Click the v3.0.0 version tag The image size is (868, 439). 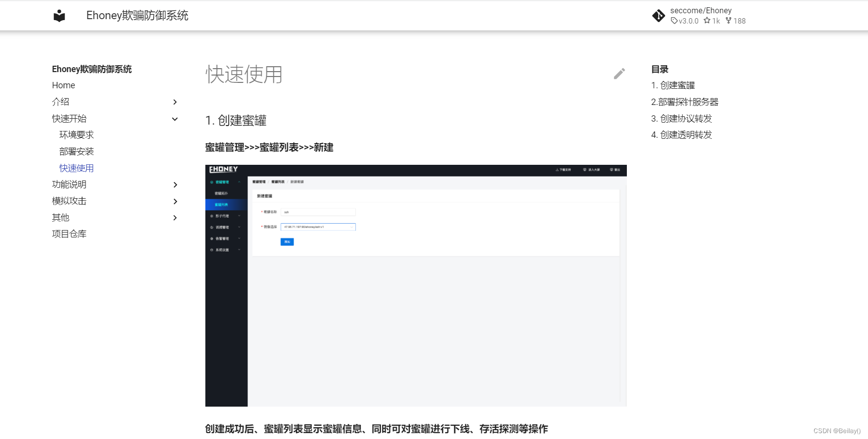(x=685, y=21)
